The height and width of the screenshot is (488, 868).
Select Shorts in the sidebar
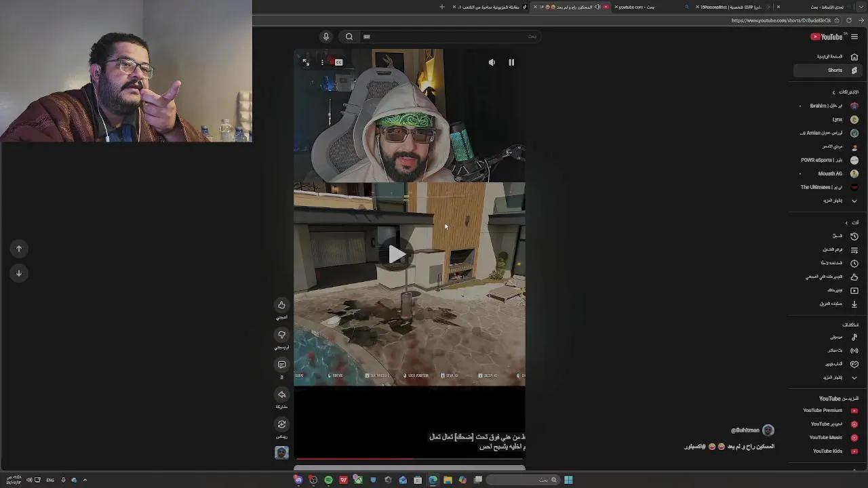click(827, 70)
